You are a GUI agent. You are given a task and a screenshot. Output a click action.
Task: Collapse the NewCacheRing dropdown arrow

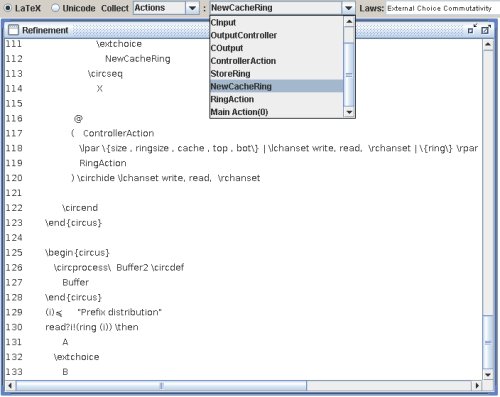[348, 8]
